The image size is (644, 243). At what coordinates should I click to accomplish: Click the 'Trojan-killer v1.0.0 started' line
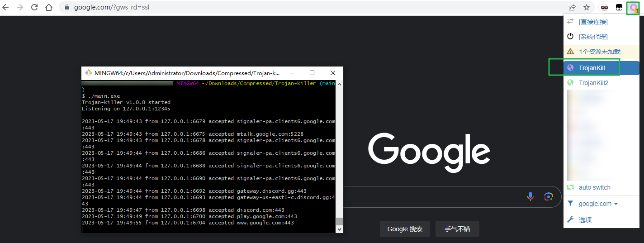coord(126,102)
